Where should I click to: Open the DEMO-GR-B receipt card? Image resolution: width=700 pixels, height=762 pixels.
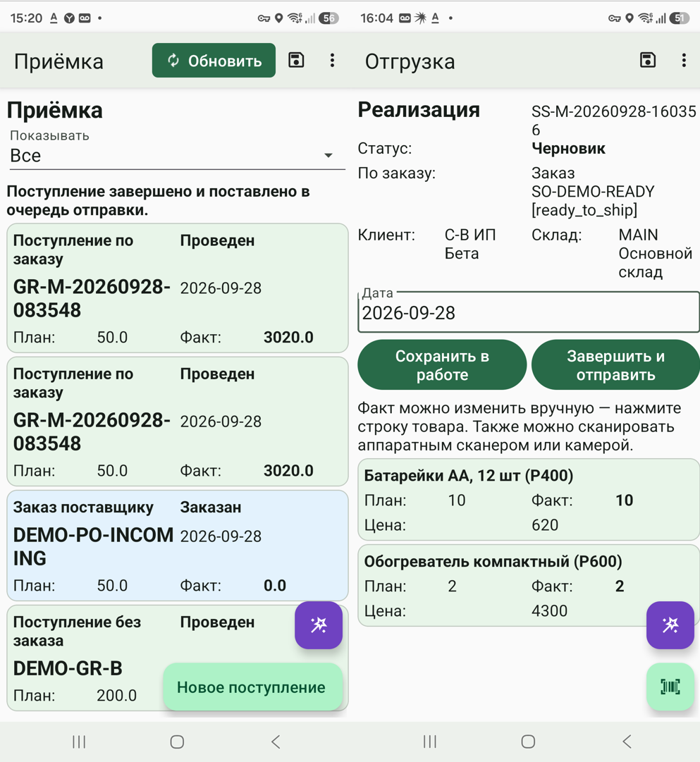click(x=178, y=658)
